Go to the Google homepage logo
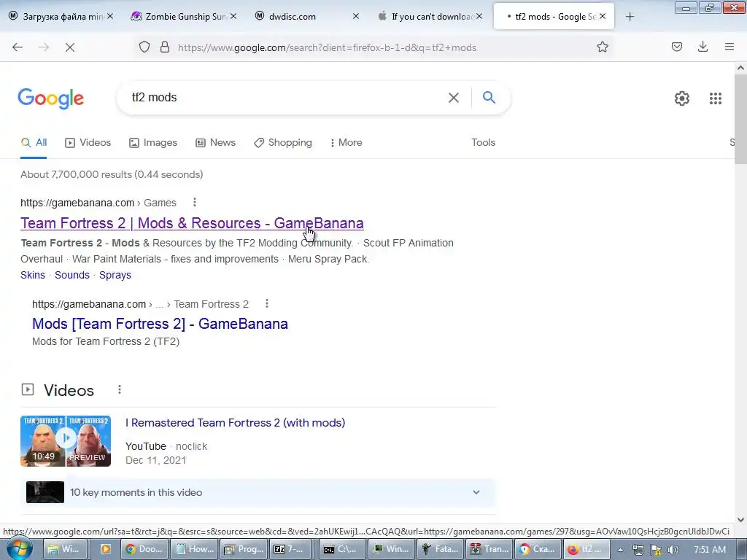 51,98
